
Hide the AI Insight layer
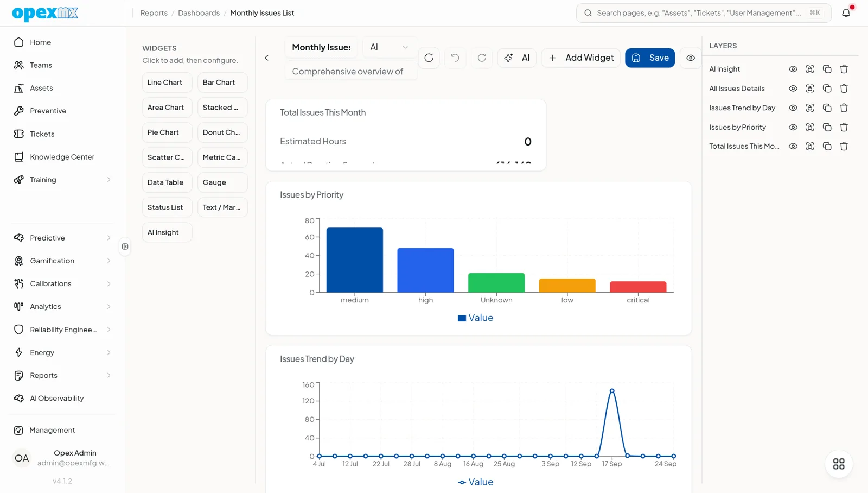pyautogui.click(x=793, y=69)
